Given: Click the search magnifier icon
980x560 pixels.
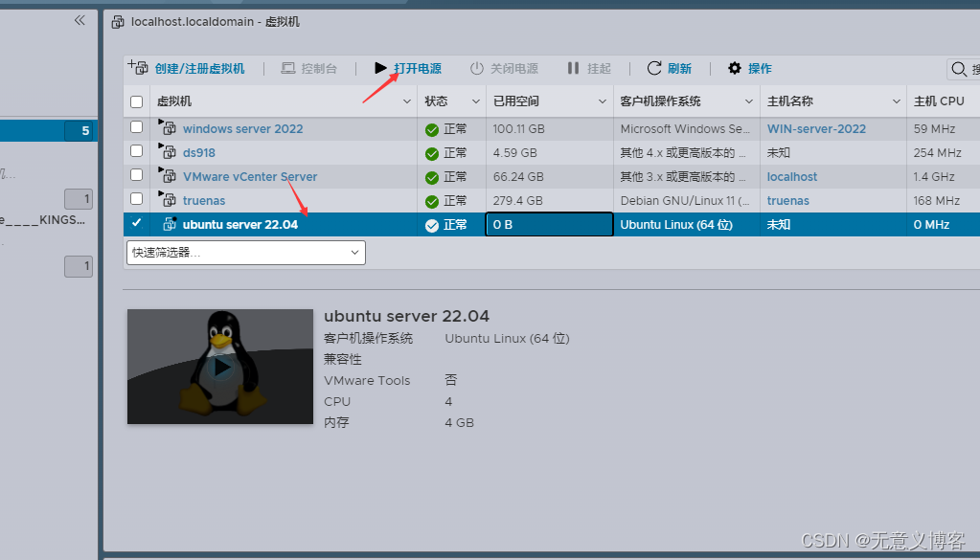Looking at the screenshot, I should [x=959, y=69].
